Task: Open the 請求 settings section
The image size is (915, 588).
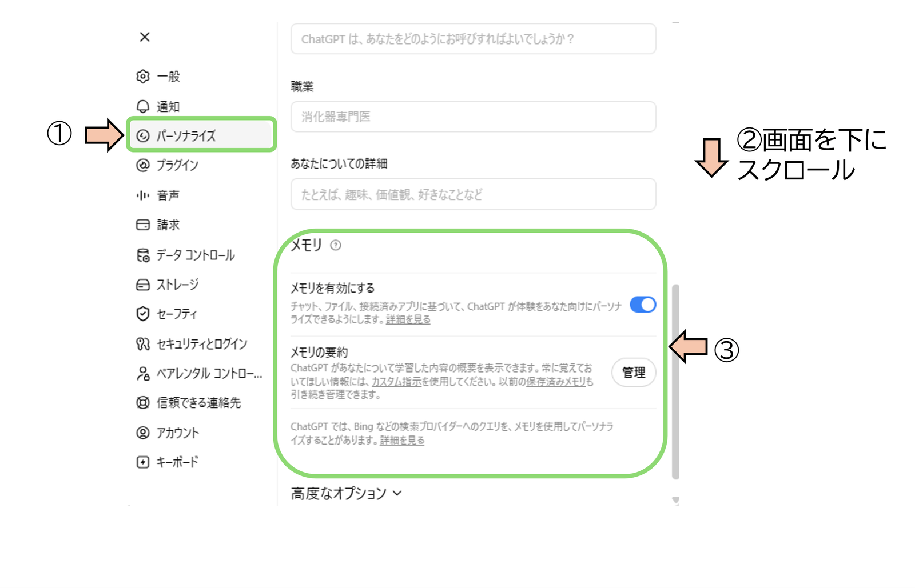Action: pyautogui.click(x=168, y=225)
